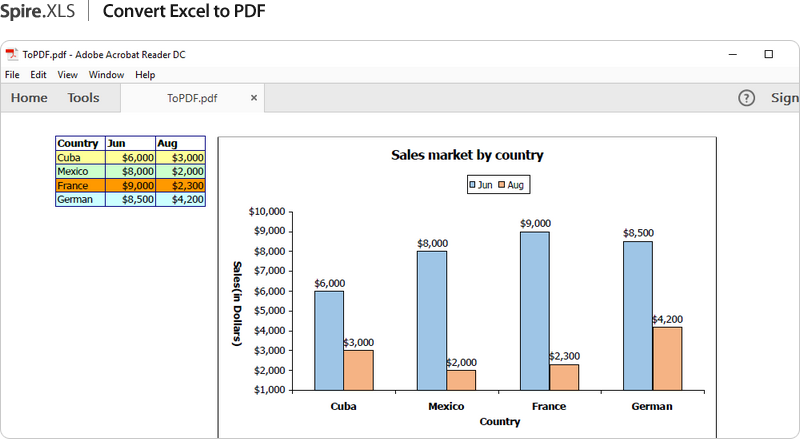The image size is (800, 440).
Task: Open the Help menu
Action: click(x=145, y=75)
